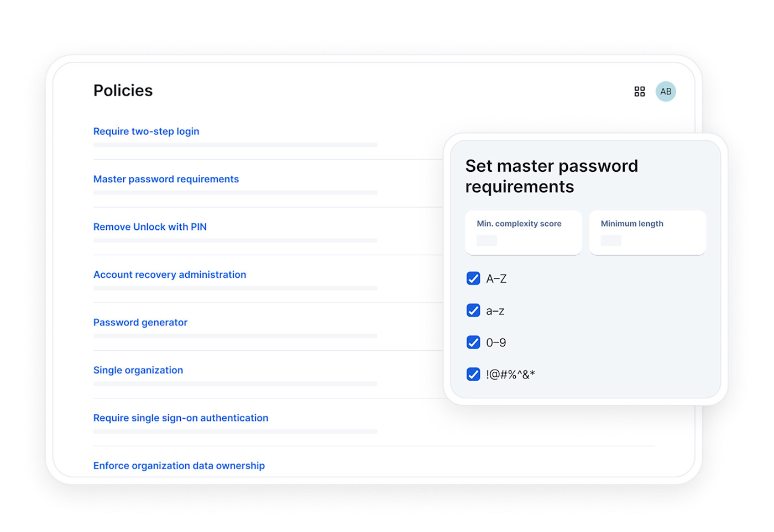Disable the 0–9 digit requirement

(x=473, y=342)
